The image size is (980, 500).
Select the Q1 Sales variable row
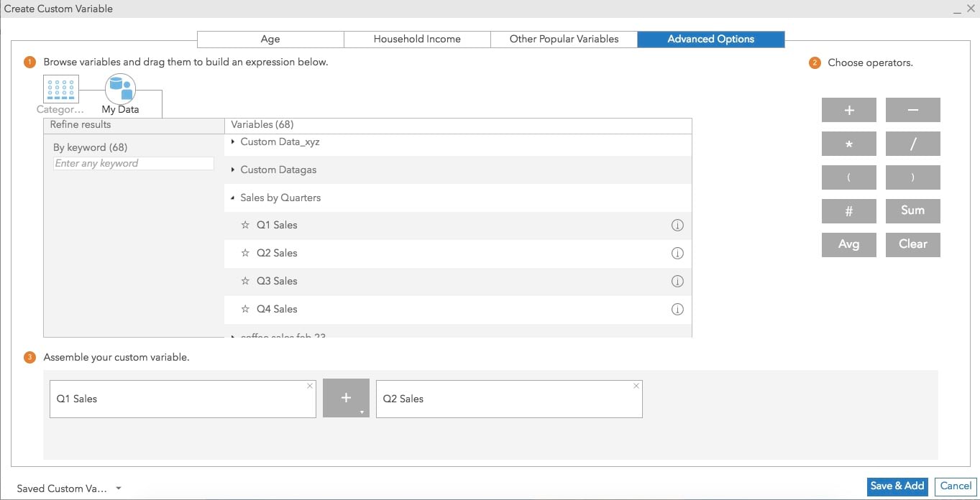pyautogui.click(x=458, y=225)
